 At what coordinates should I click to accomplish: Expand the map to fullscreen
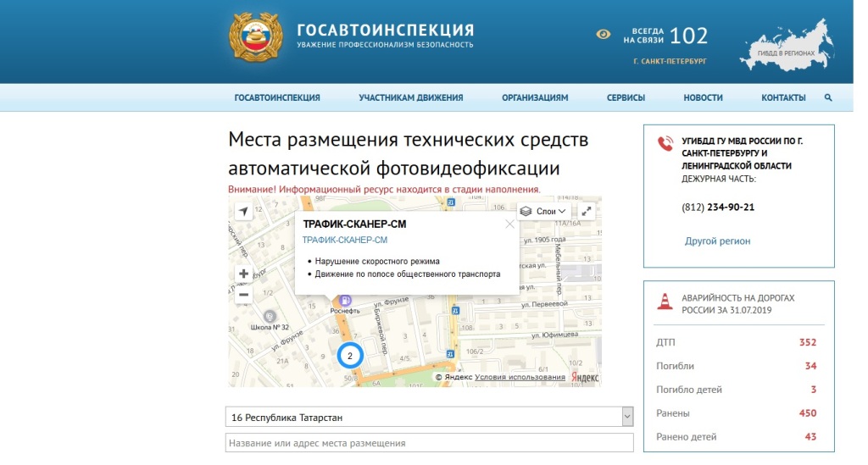(x=587, y=211)
